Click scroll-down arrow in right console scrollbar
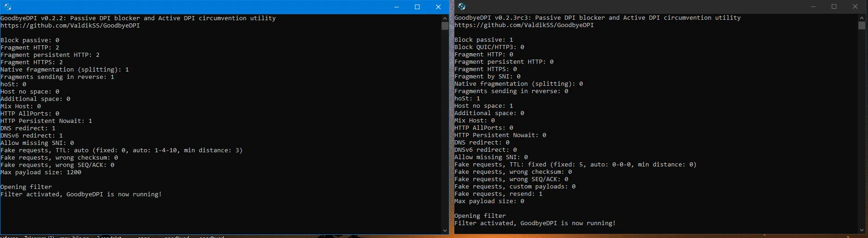Image resolution: width=868 pixels, height=238 pixels. coord(862,230)
